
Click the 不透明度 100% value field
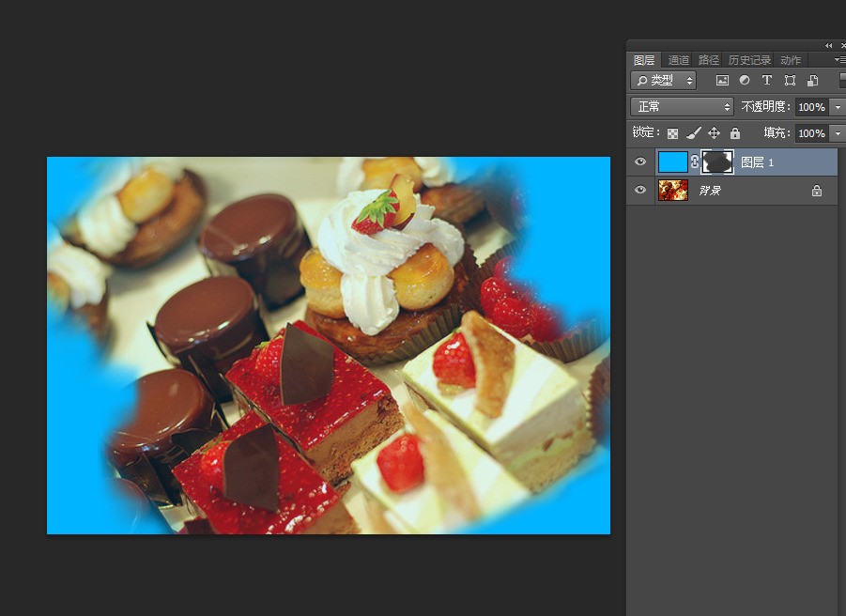812,107
